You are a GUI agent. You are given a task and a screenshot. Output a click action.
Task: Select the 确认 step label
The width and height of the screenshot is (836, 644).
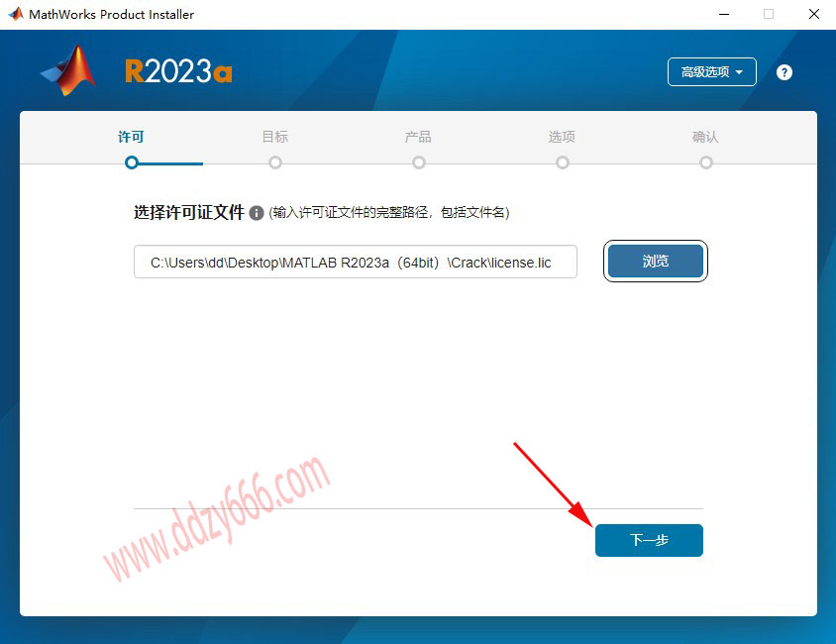(x=705, y=137)
